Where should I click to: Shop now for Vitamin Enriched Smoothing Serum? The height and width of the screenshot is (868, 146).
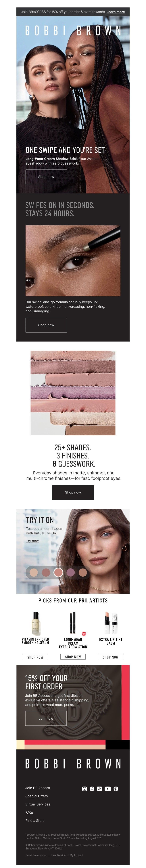[x=35, y=657]
